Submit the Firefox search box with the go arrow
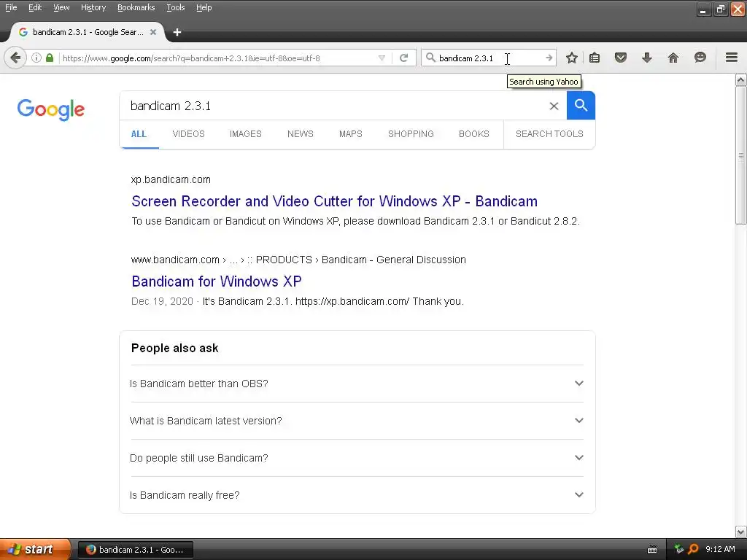Image resolution: width=747 pixels, height=560 pixels. (x=549, y=58)
